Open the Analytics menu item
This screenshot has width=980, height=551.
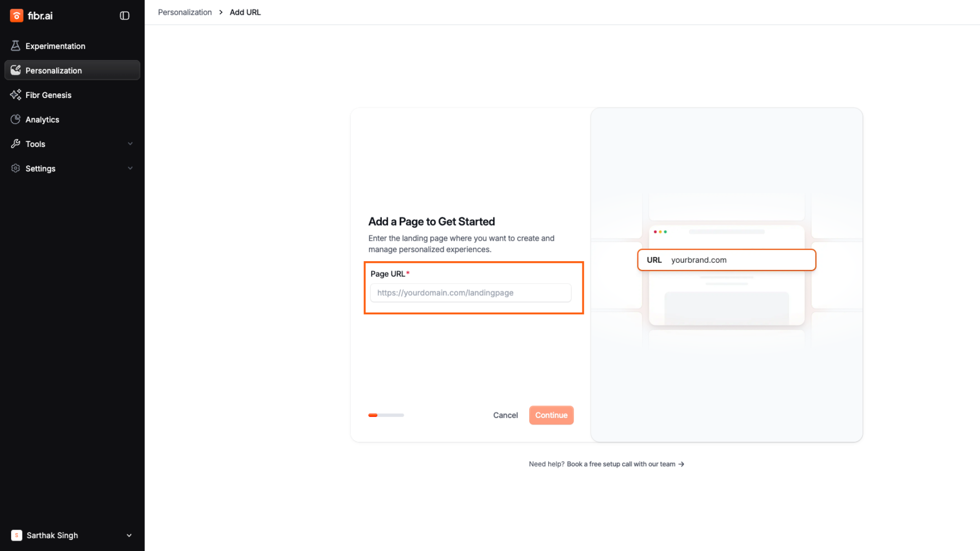click(42, 119)
